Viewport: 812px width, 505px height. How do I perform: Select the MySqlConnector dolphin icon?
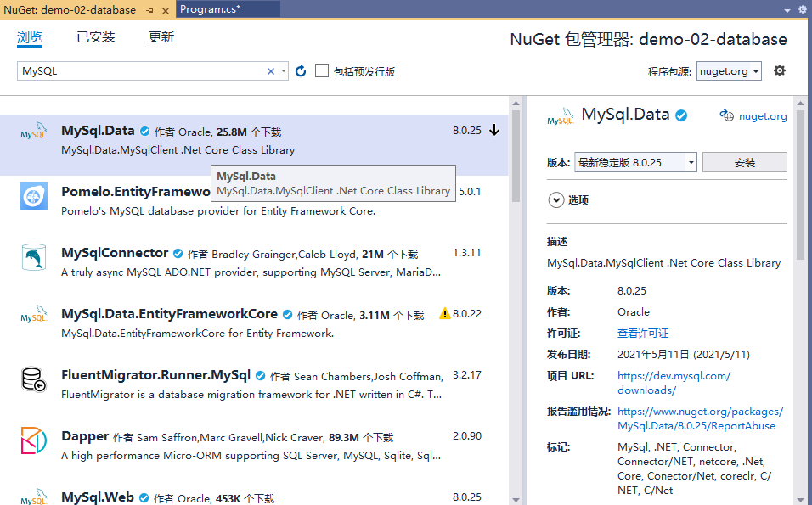(x=34, y=257)
